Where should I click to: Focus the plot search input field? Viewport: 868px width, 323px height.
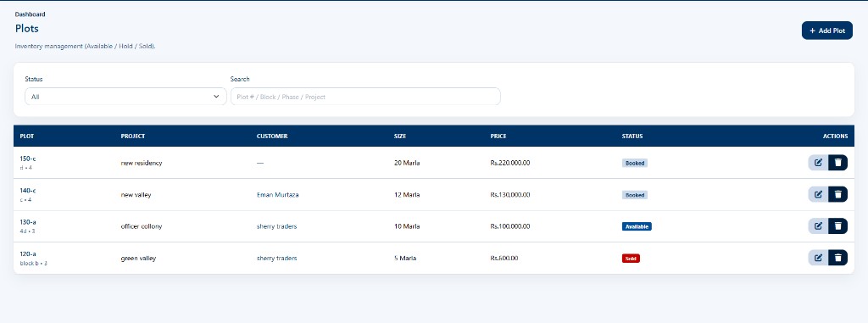coord(365,97)
